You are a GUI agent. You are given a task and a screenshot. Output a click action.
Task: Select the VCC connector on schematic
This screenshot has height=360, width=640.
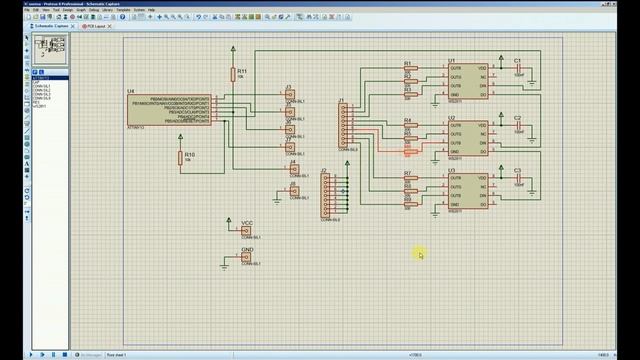tap(246, 231)
